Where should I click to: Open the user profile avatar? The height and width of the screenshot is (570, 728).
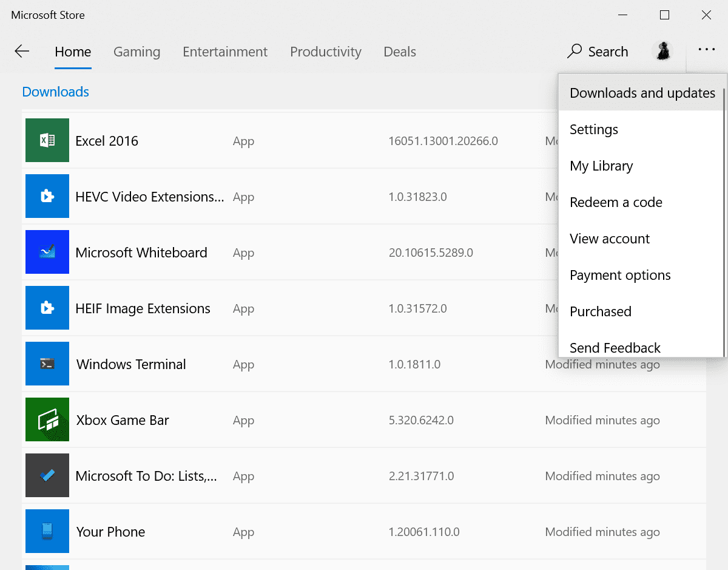coord(662,52)
